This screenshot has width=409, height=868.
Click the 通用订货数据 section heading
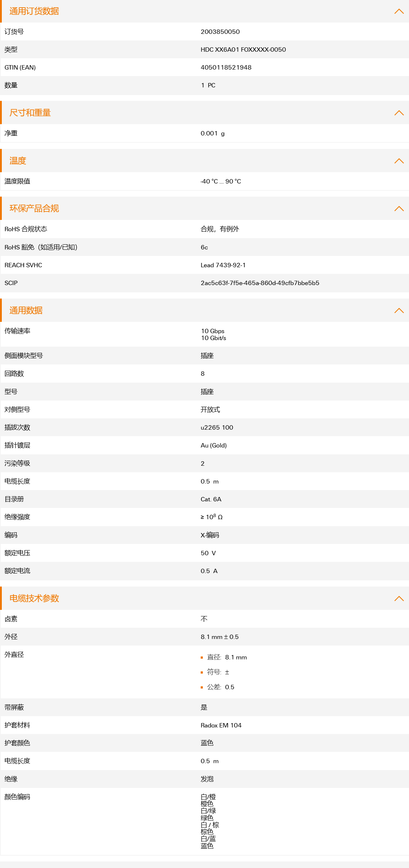click(x=34, y=11)
